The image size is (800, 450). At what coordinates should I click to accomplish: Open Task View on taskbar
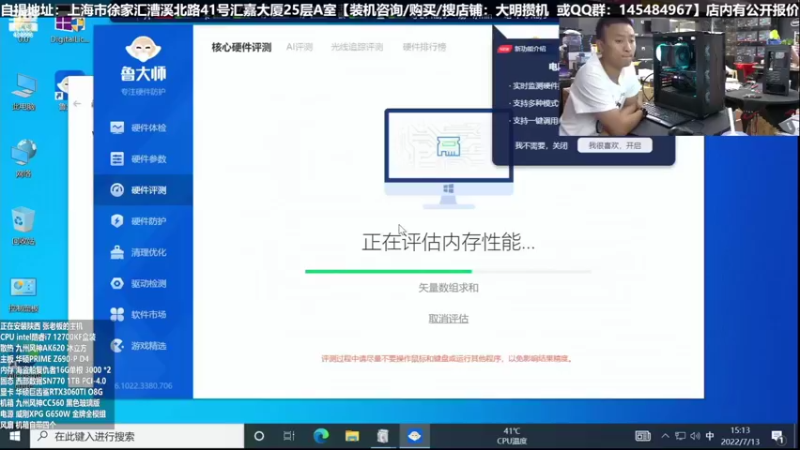[289, 436]
